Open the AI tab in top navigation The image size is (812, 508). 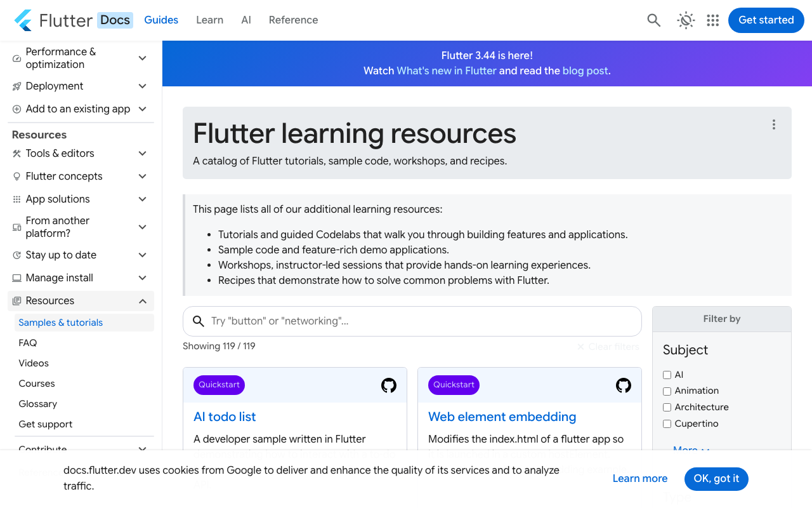[x=246, y=20]
